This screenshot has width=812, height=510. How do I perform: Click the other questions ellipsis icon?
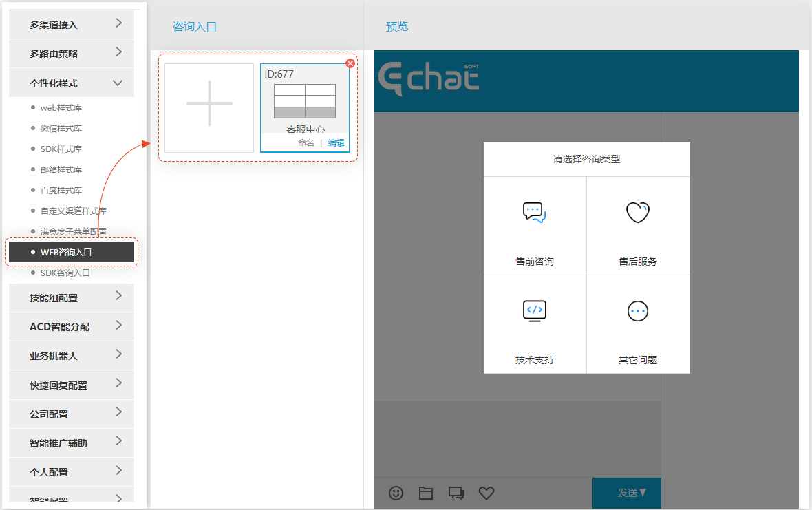[637, 310]
